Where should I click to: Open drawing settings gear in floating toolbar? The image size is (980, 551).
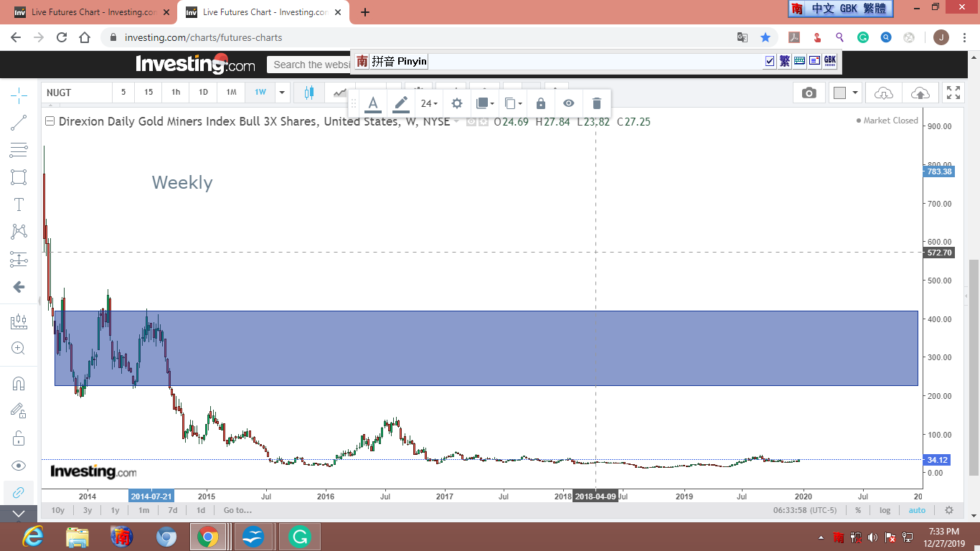coord(456,103)
